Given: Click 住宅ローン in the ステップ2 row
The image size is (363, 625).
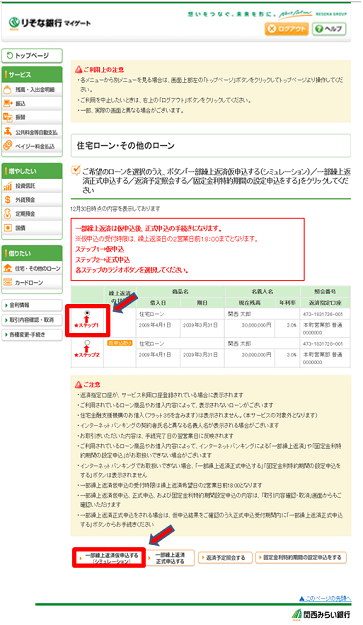Looking at the screenshot, I should coord(151,344).
